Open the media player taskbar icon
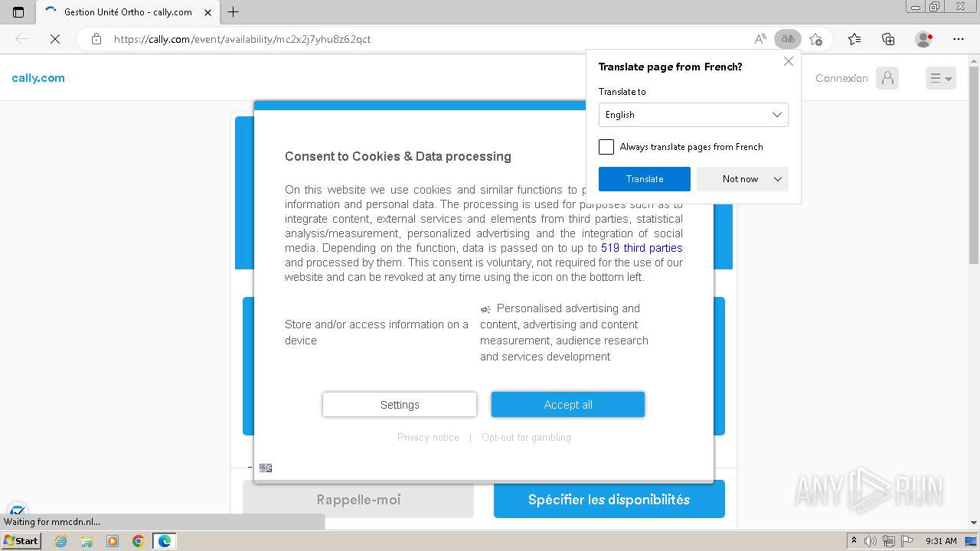980x551 pixels. (x=113, y=541)
